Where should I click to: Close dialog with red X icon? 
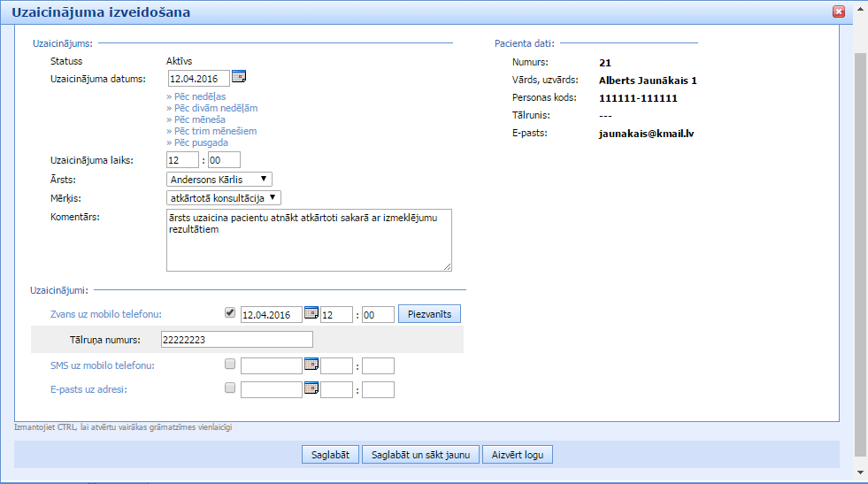(x=839, y=12)
